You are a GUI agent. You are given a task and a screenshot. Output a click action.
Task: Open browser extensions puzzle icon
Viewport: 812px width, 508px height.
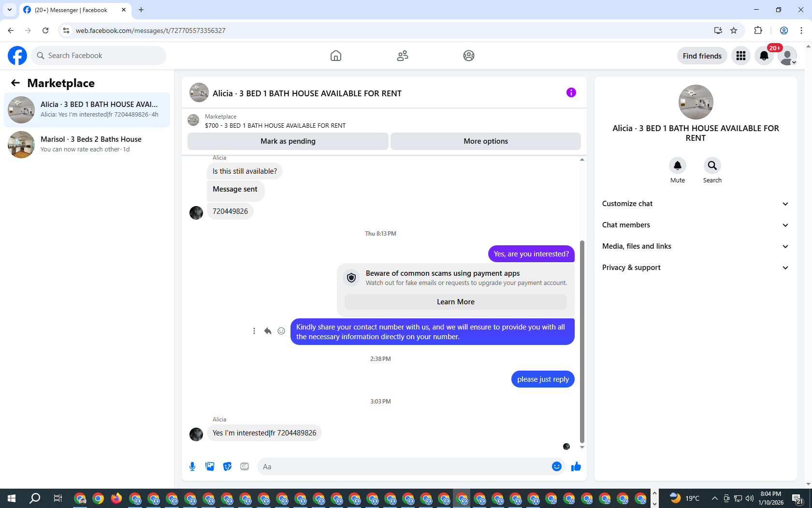click(758, 30)
